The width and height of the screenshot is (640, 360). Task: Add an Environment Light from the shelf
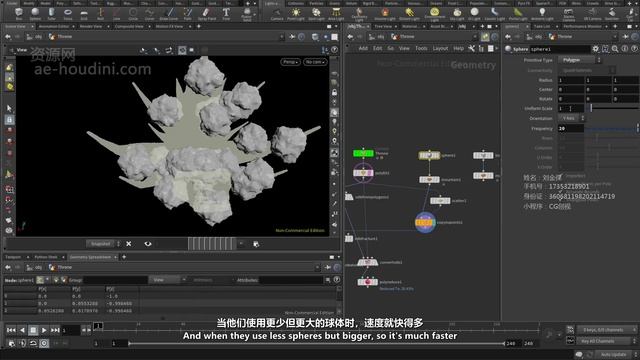tap(434, 13)
